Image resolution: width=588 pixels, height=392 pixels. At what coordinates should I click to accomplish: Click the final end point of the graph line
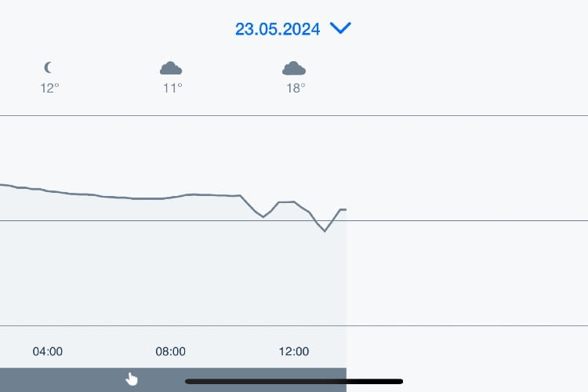[345, 209]
